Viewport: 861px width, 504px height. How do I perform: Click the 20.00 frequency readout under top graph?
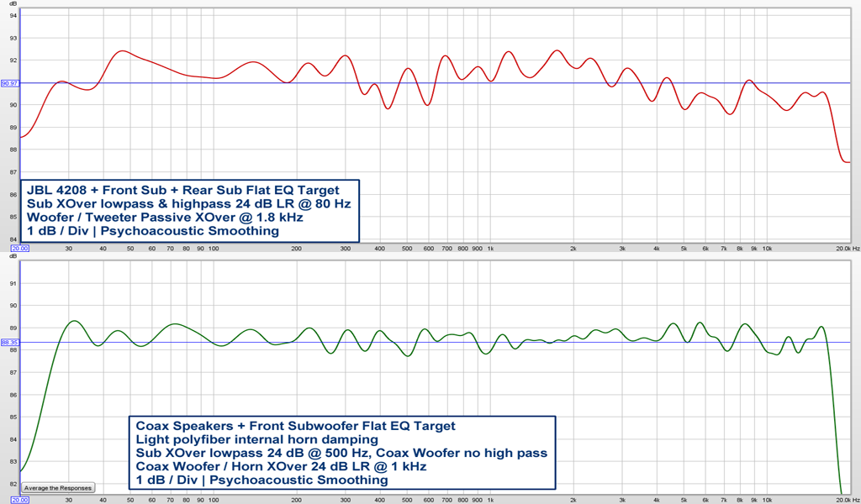pos(22,249)
